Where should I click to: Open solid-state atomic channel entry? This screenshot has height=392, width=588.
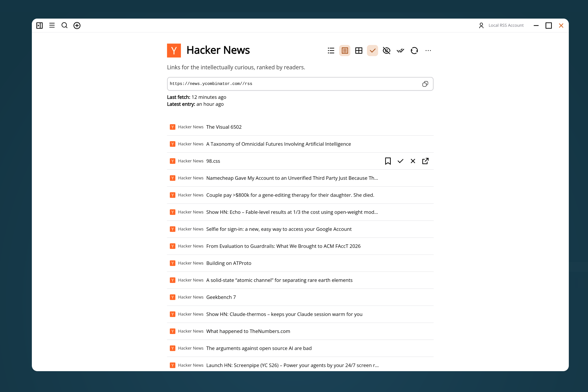coord(300,280)
